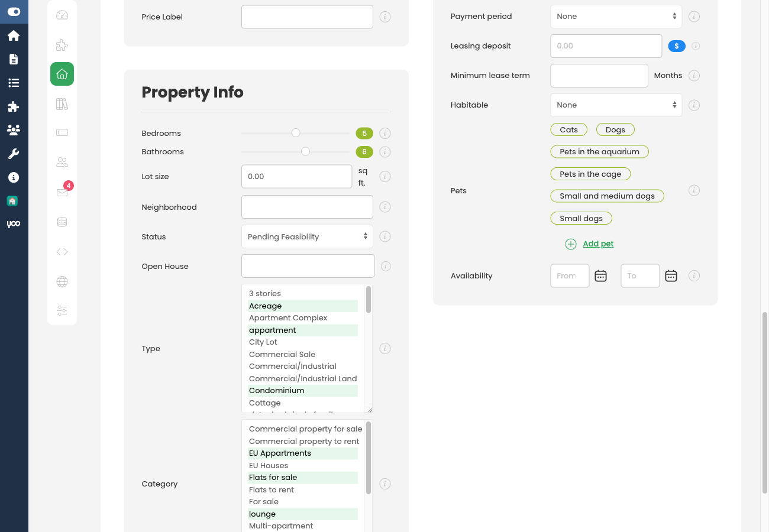Click the blue dollar currency button
The height and width of the screenshot is (532, 769).
click(676, 46)
